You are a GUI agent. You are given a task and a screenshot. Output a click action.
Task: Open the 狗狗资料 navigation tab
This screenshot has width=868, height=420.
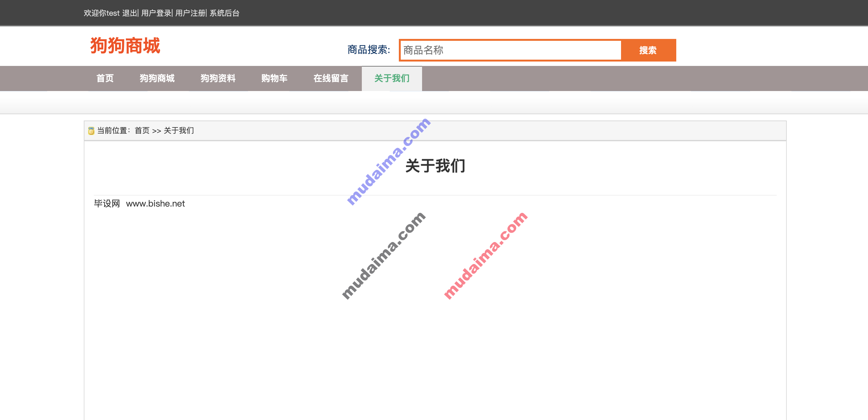pos(218,78)
